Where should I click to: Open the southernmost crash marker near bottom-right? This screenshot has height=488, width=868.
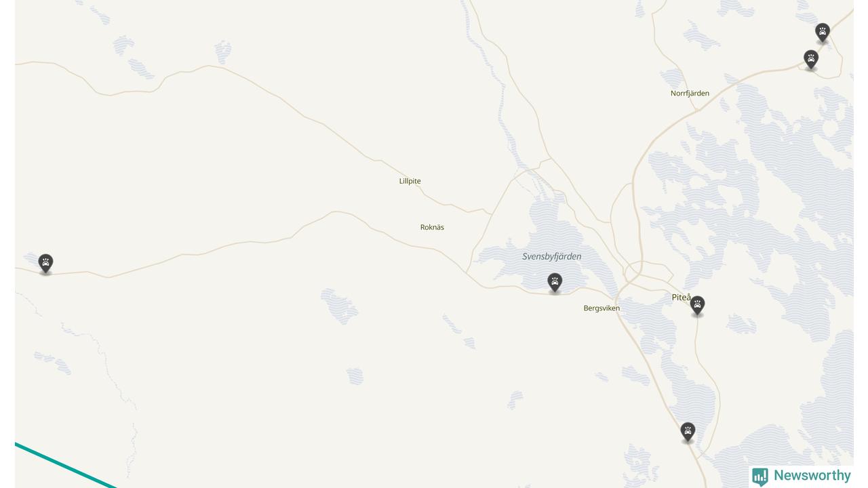coord(688,432)
